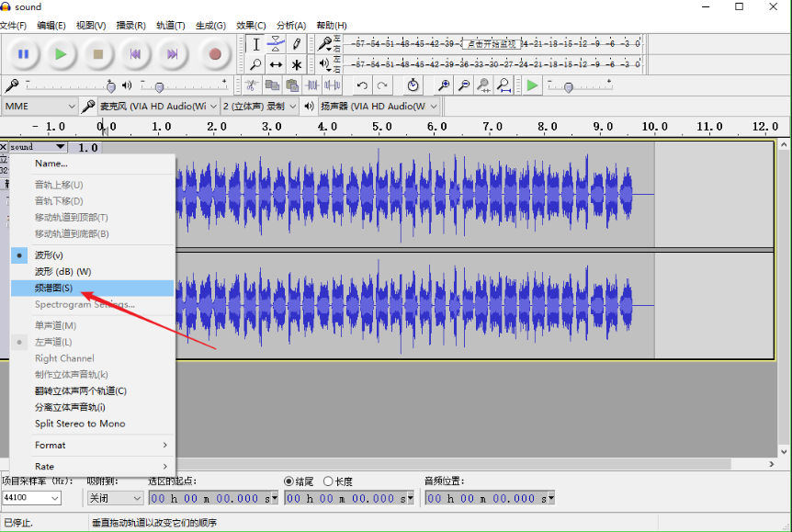The image size is (792, 532).
Task: Click the Pause transport button
Action: point(23,54)
